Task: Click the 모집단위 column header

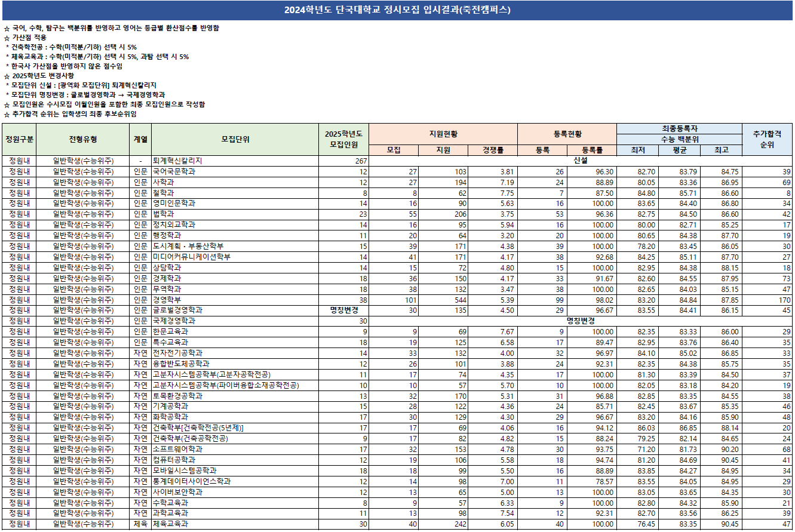Action: pos(235,140)
